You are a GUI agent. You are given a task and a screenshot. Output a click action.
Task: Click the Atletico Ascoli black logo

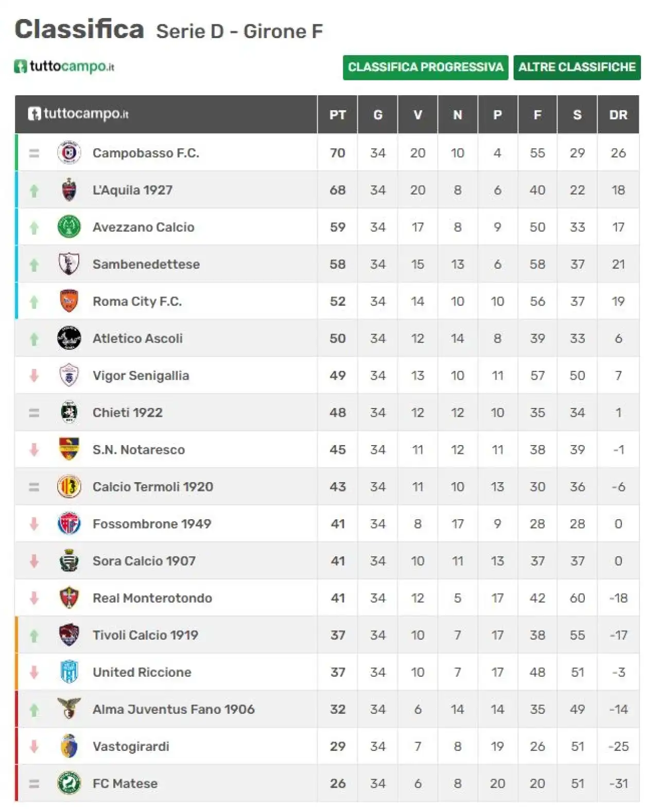[69, 338]
